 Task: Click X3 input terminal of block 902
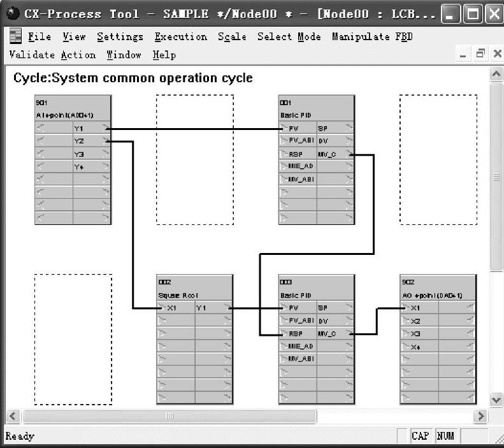pos(419,333)
